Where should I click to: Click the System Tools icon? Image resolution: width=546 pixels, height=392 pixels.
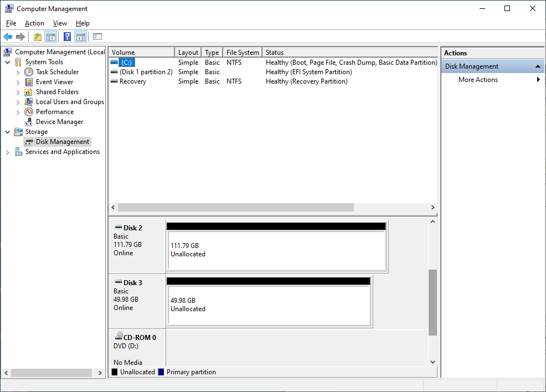pyautogui.click(x=18, y=62)
